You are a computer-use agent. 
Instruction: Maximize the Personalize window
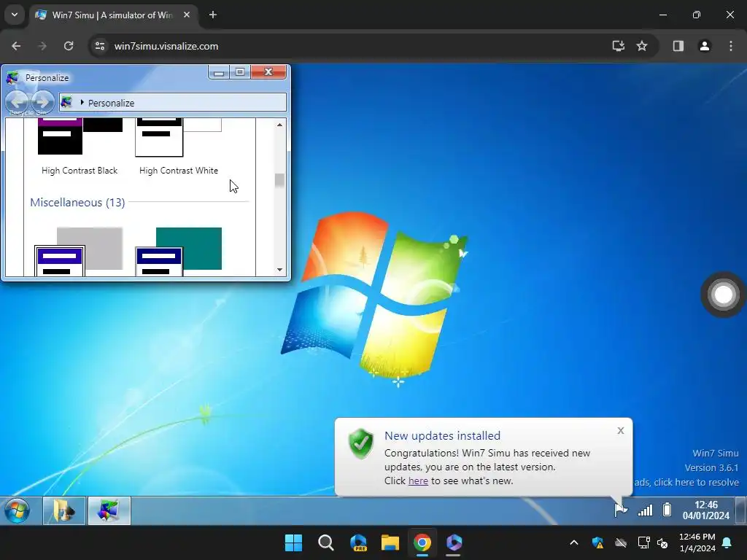pyautogui.click(x=240, y=72)
